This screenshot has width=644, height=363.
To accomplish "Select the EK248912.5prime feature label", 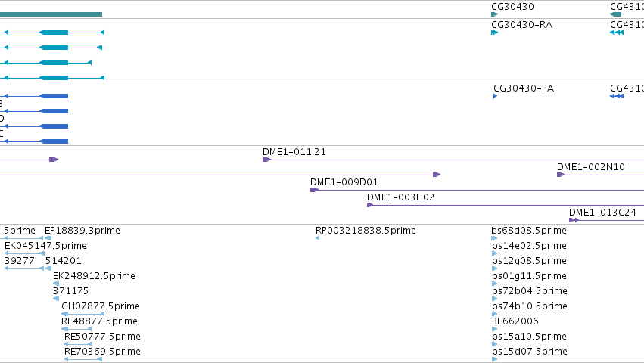I will pos(94,275).
